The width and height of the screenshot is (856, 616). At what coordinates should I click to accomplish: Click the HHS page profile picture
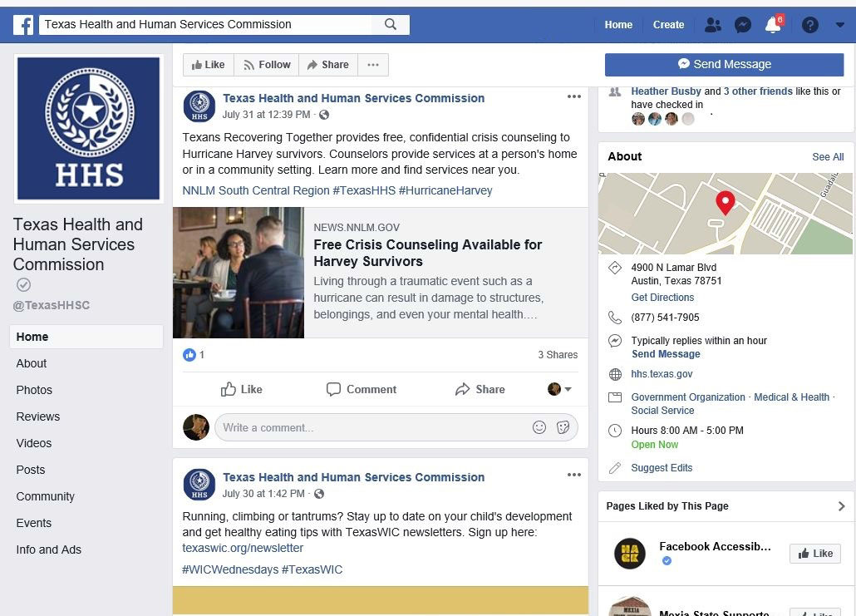pos(88,129)
